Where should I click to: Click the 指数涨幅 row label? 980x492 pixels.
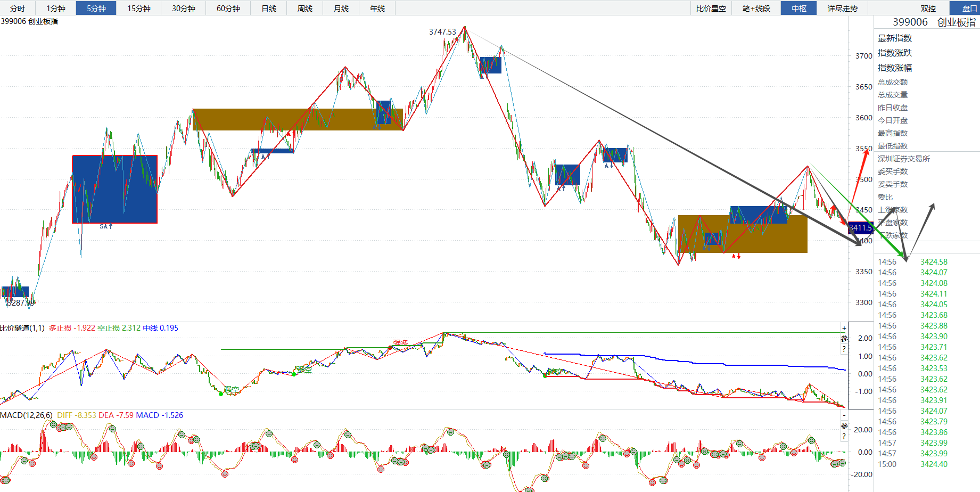coord(895,68)
